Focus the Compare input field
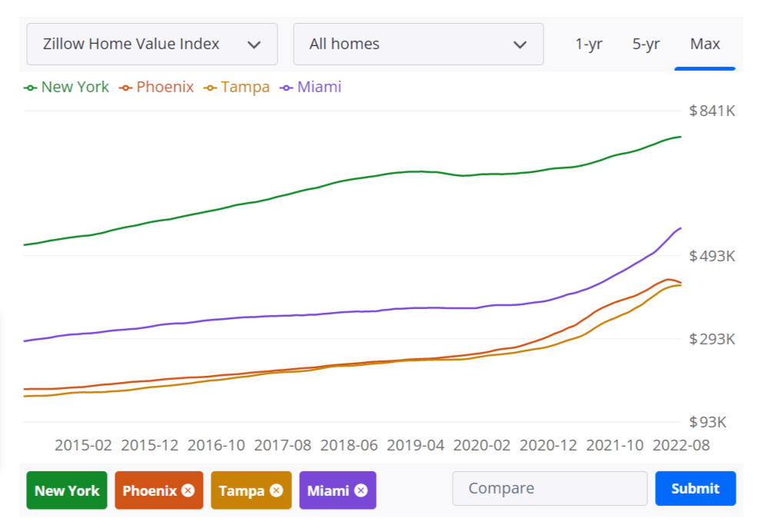758x532 pixels. click(x=550, y=488)
